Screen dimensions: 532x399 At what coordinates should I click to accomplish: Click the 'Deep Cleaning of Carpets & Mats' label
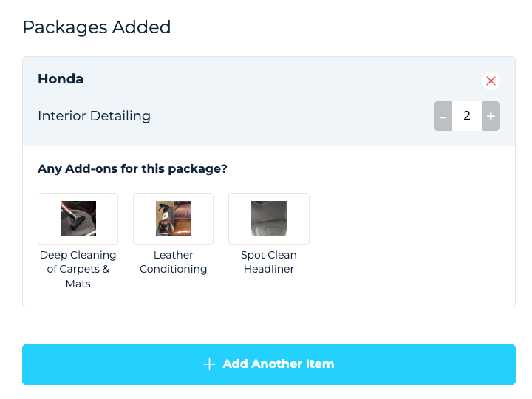coord(78,269)
